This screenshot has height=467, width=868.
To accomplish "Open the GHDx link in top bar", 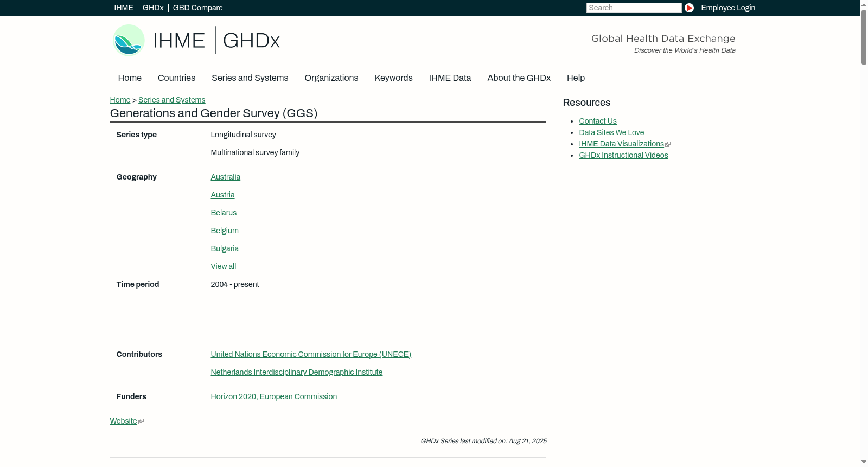I will pos(153,8).
